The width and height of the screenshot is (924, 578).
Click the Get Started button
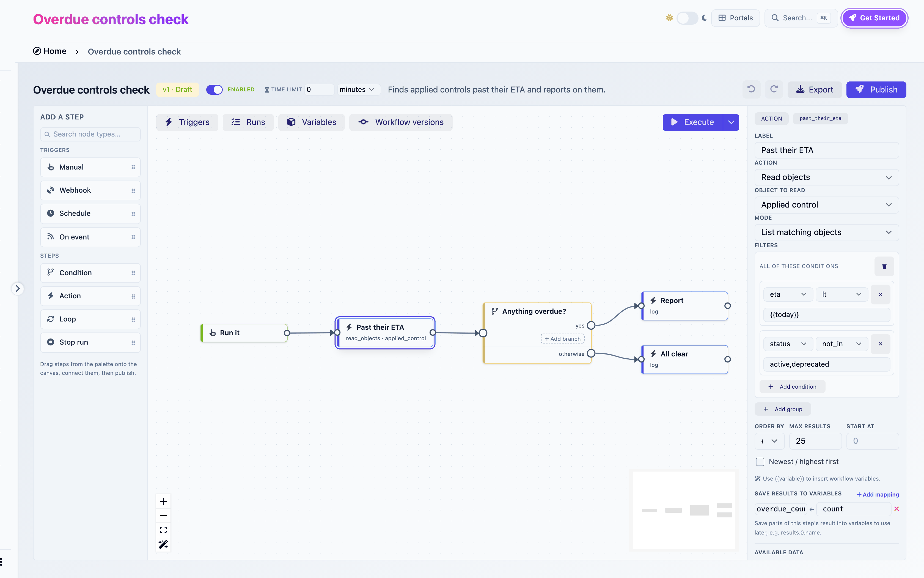[875, 18]
